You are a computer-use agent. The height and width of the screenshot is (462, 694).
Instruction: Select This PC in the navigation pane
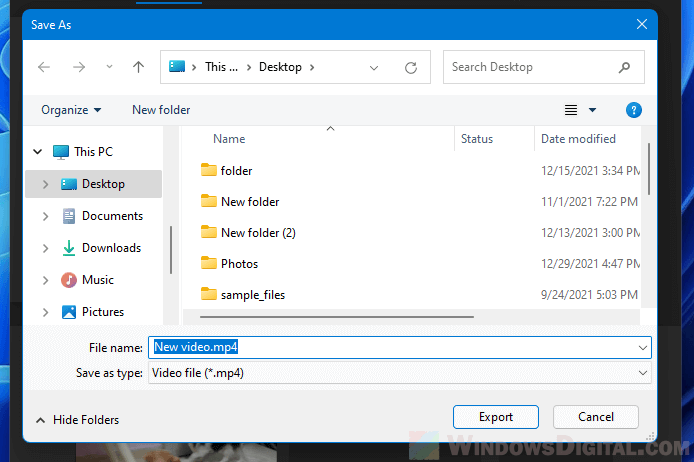click(93, 152)
